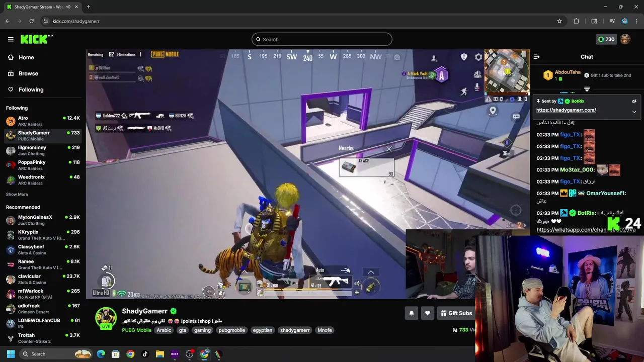
Task: Open the whatsapp.com channel link in chat
Action: pos(586,230)
